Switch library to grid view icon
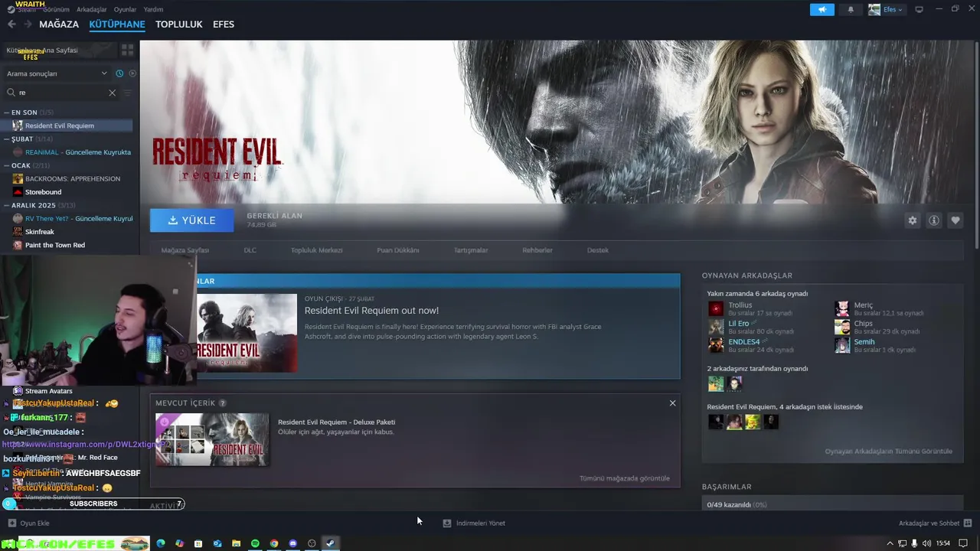This screenshot has width=980, height=551. (127, 50)
